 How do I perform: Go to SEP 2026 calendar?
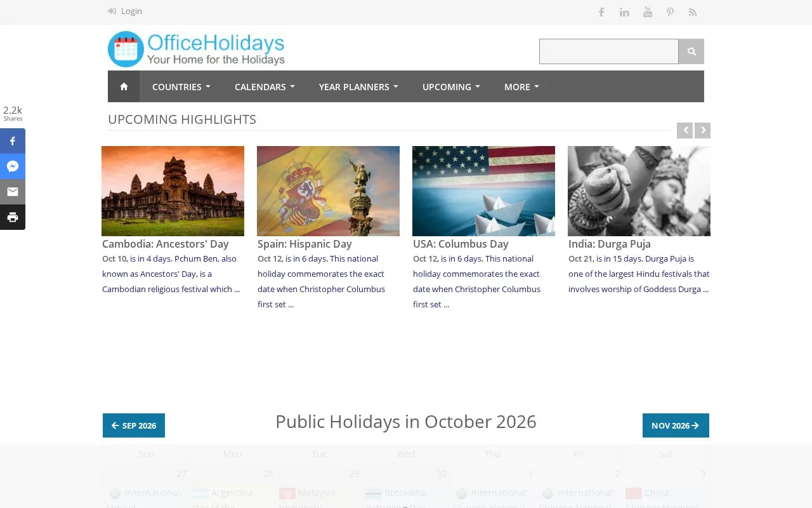coord(134,425)
